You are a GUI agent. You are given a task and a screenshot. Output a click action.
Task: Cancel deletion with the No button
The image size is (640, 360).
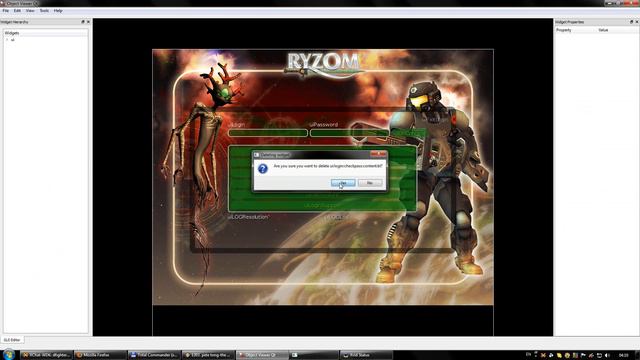coord(370,182)
